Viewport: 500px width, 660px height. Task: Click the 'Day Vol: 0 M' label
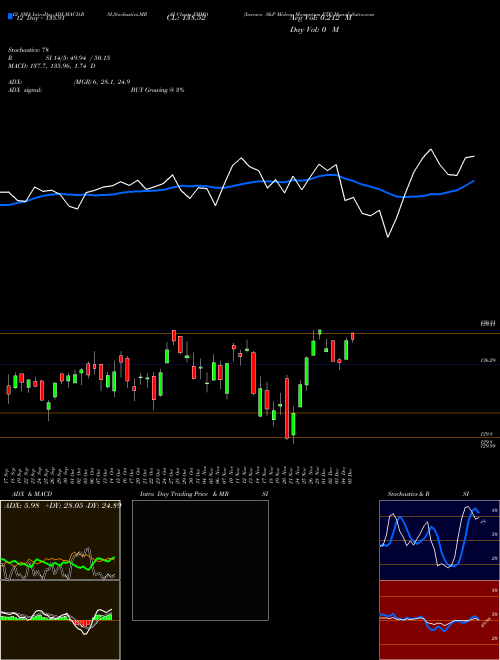[314, 30]
